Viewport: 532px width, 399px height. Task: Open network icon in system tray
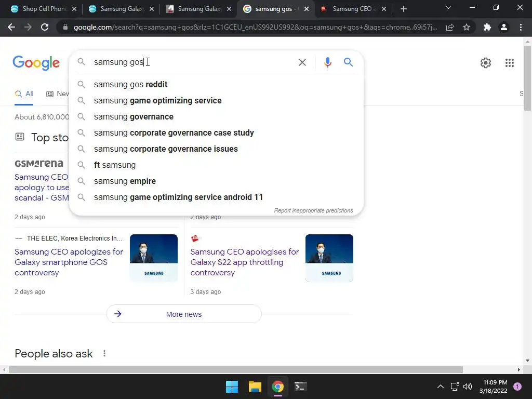(455, 387)
